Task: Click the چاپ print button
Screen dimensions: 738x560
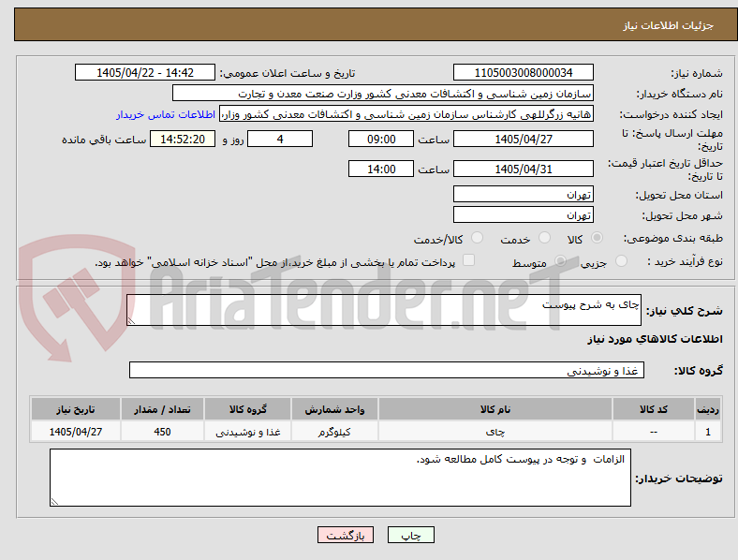Action: (x=411, y=535)
